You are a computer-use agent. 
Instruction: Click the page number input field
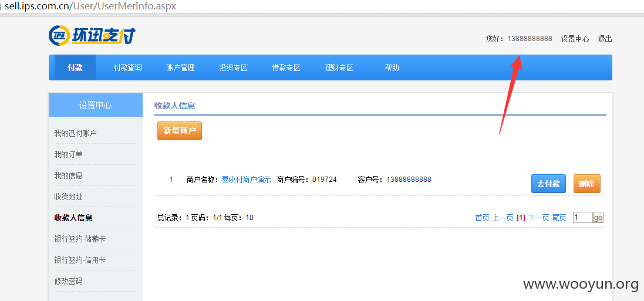click(x=583, y=217)
